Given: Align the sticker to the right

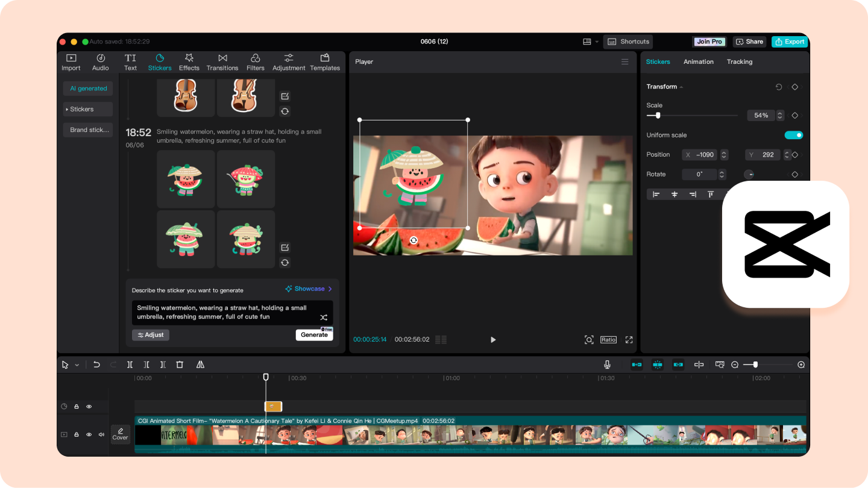Looking at the screenshot, I should (693, 194).
